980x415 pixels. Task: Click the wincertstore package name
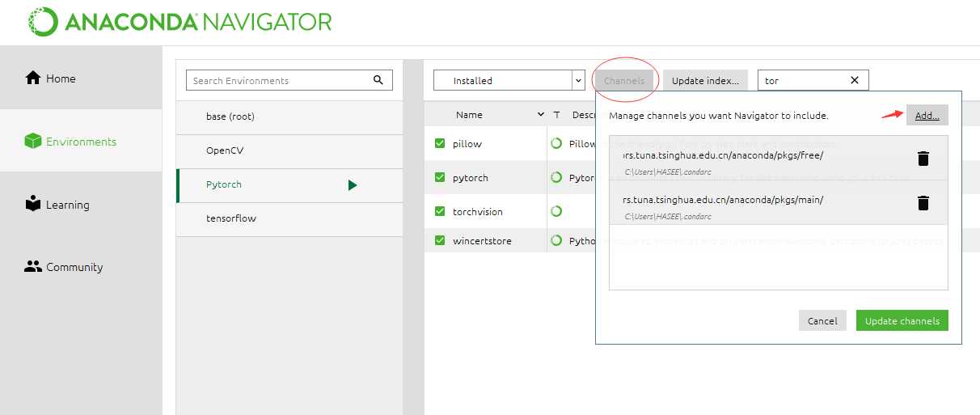pyautogui.click(x=482, y=241)
